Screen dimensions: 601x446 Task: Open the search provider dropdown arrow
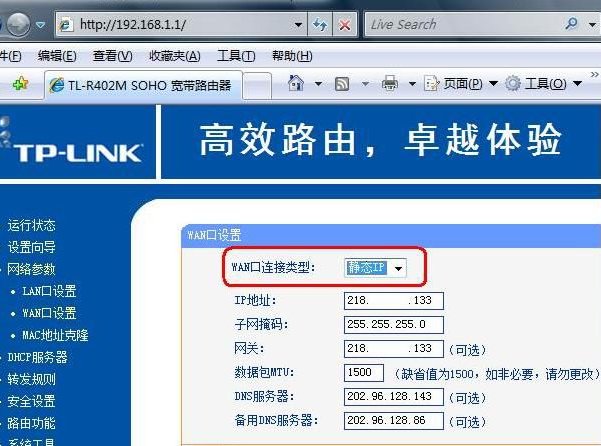(x=592, y=25)
